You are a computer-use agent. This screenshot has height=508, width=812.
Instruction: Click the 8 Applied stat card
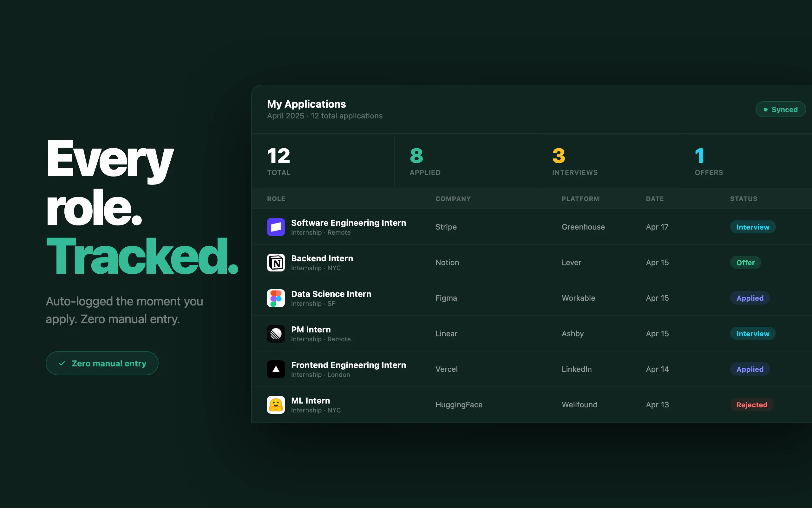pyautogui.click(x=465, y=161)
